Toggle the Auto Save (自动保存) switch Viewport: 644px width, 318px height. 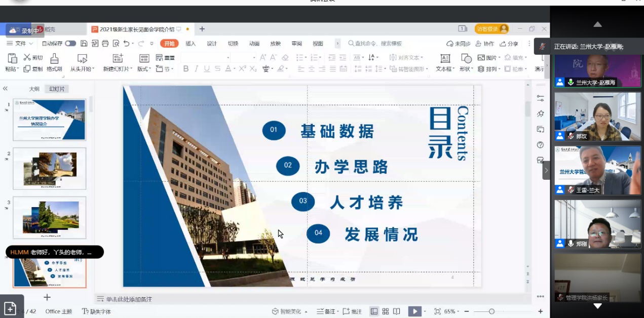click(x=70, y=44)
